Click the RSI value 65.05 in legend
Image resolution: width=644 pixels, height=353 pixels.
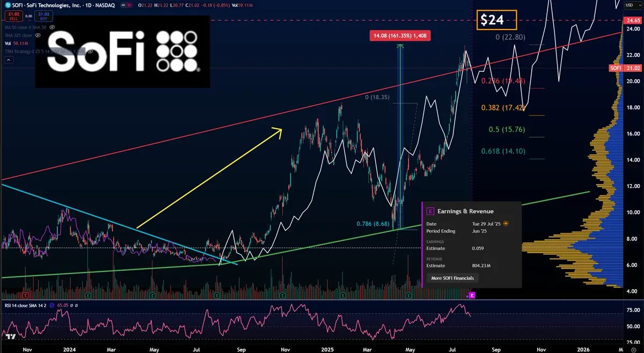point(63,305)
